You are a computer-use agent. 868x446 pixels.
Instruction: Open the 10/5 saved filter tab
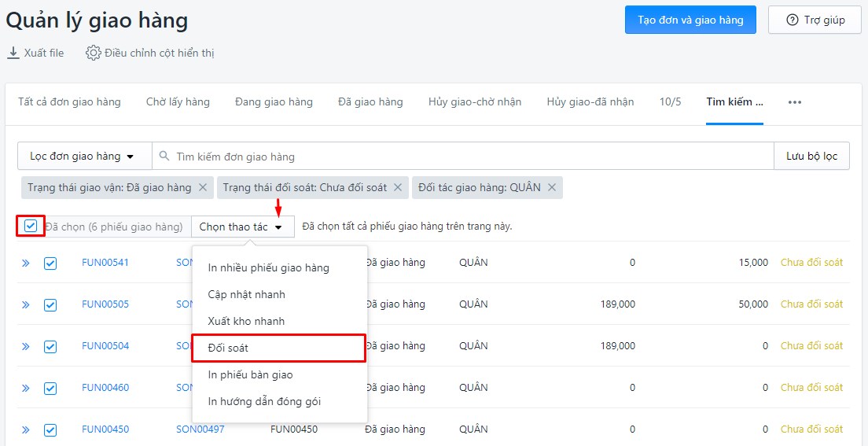click(x=671, y=102)
